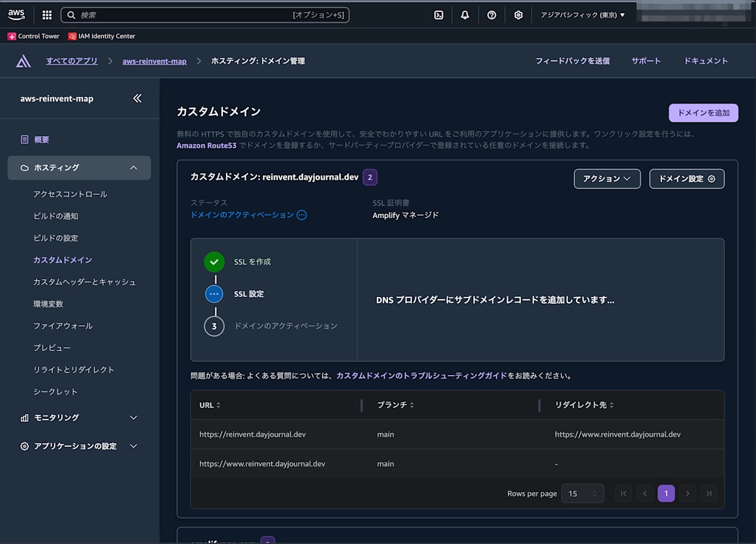Go to previous table page
This screenshot has width=756, height=544.
pyautogui.click(x=644, y=494)
